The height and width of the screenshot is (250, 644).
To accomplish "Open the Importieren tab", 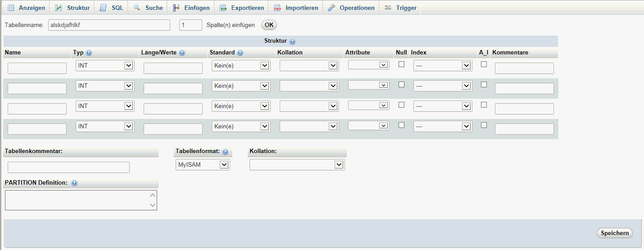I will (x=296, y=8).
